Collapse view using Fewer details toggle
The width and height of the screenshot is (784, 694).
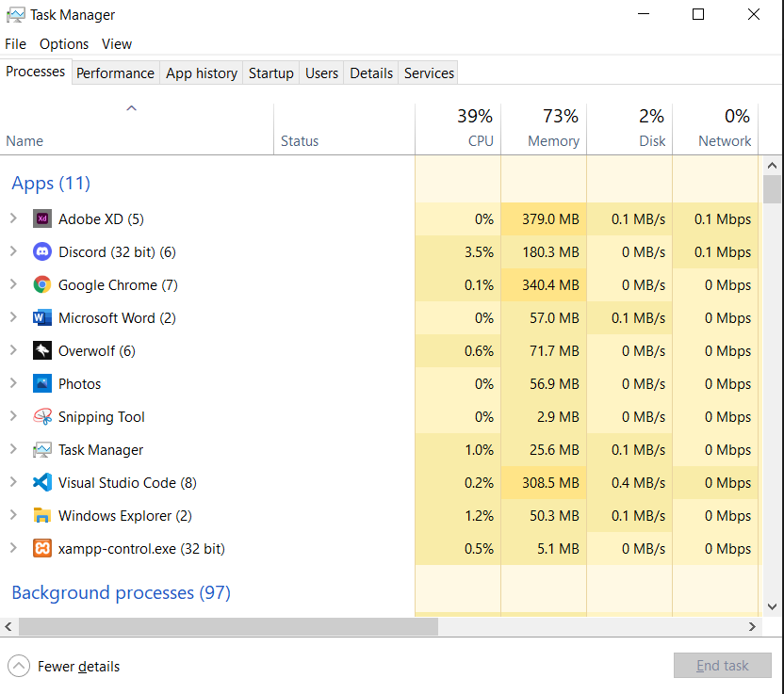pyautogui.click(x=65, y=667)
